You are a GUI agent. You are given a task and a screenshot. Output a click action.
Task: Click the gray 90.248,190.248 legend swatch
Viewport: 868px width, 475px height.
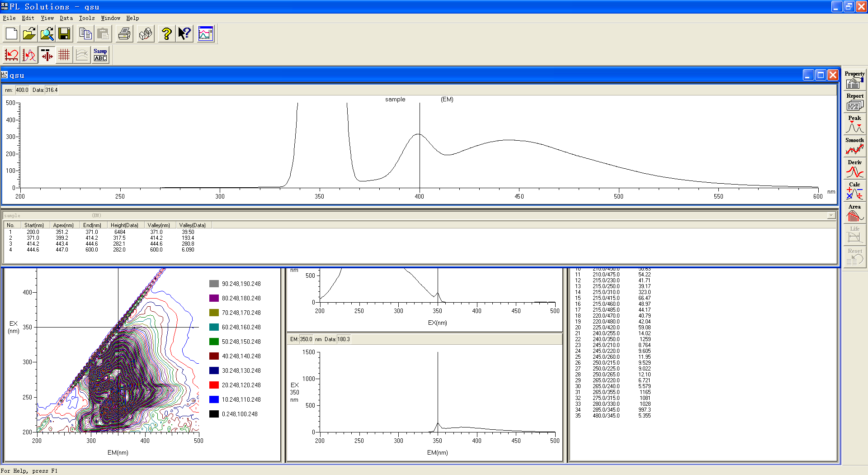214,284
